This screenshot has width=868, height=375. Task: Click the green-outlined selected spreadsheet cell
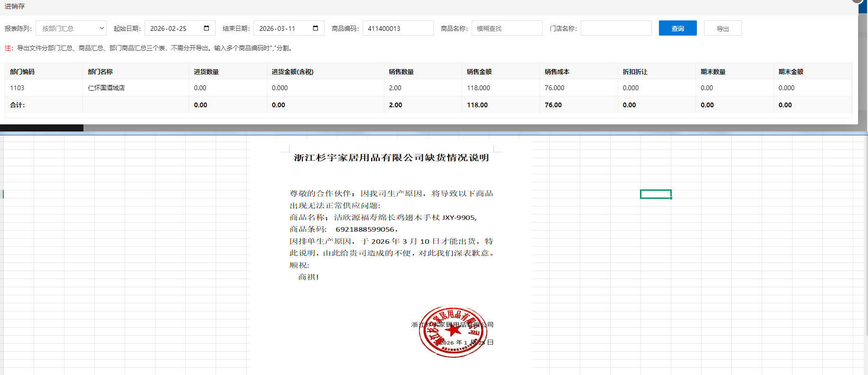pos(656,194)
